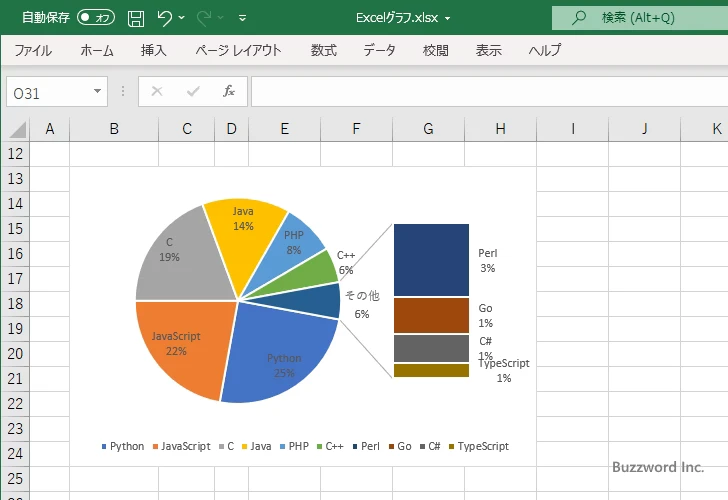Select column G header
Viewport: 728px width, 500px height.
[x=429, y=129]
